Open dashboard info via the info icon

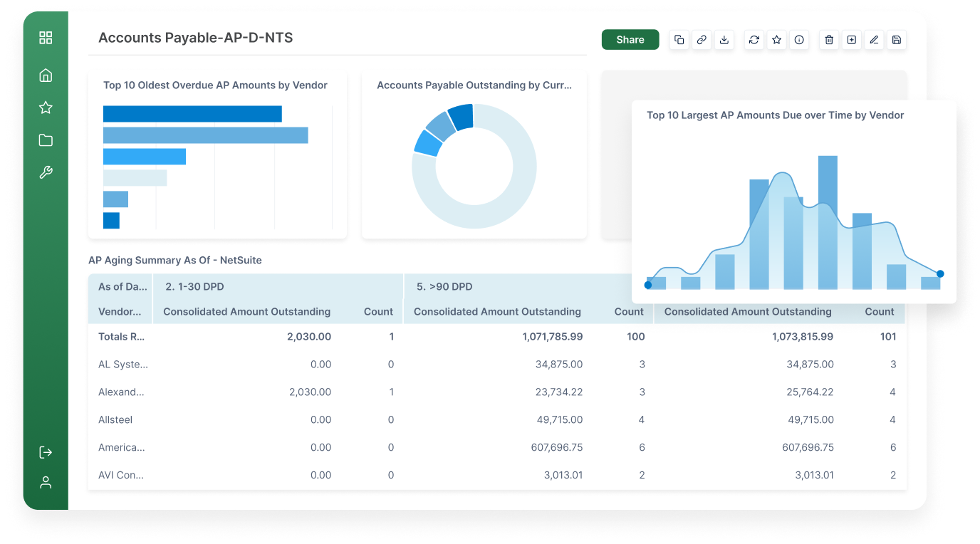point(799,40)
